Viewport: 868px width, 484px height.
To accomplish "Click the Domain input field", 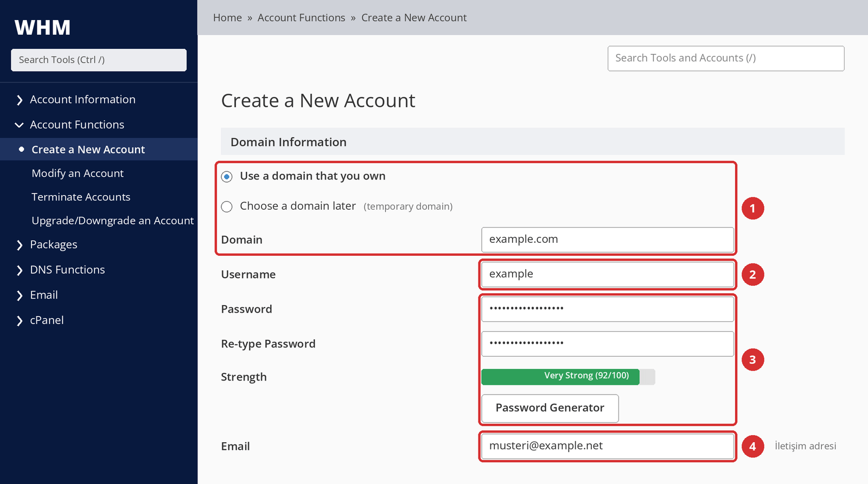I will [x=608, y=240].
